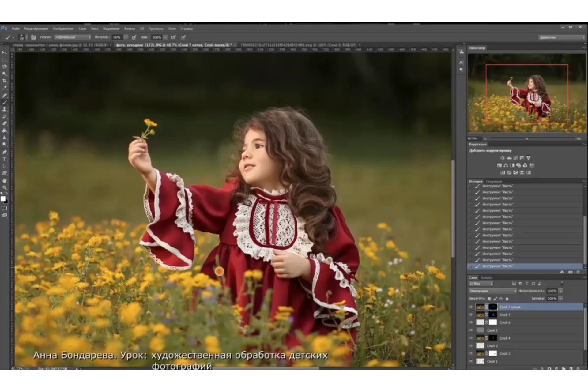
Task: Switch to the Каналы tab
Action: (x=486, y=278)
